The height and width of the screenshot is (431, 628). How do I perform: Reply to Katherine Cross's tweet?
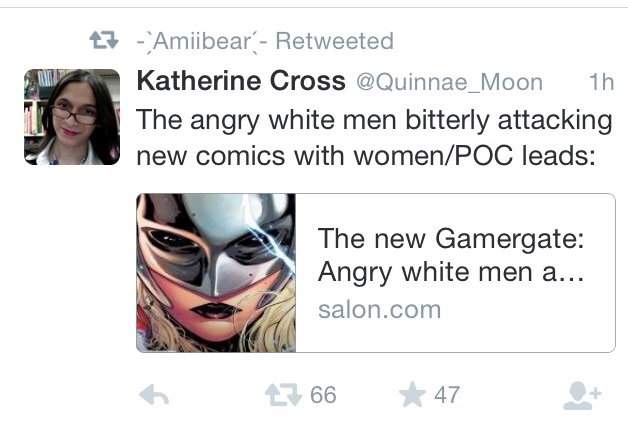pyautogui.click(x=154, y=395)
